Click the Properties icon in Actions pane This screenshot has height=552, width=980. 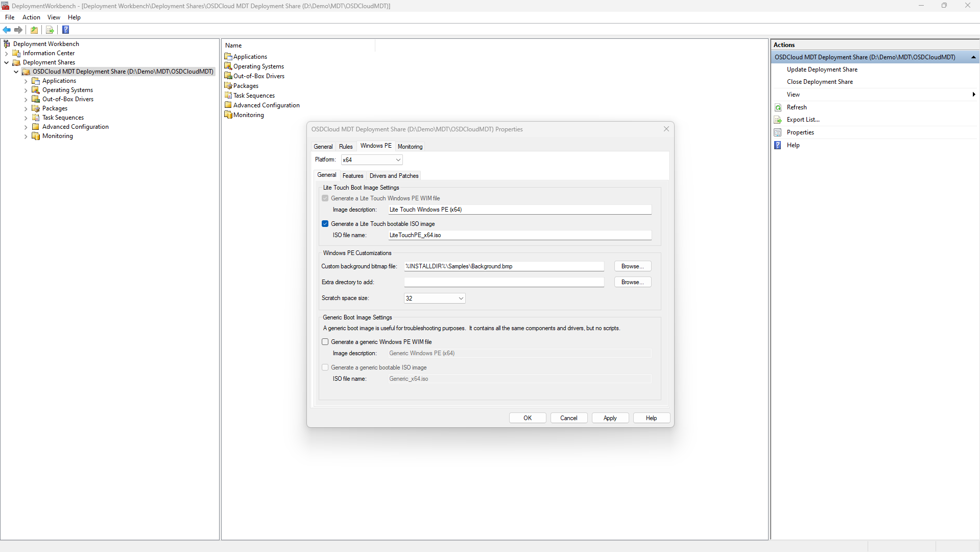tap(778, 132)
